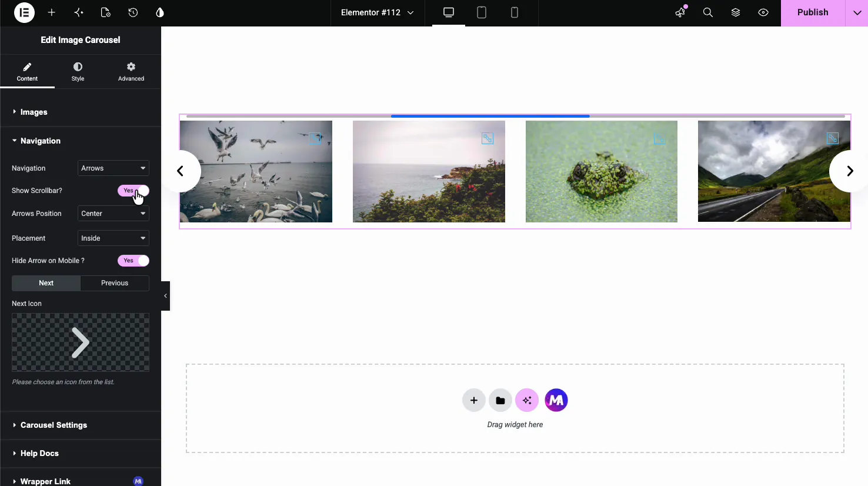Open Elementor AI sparkle tool in top bar
868x486 pixels.
pos(79,12)
